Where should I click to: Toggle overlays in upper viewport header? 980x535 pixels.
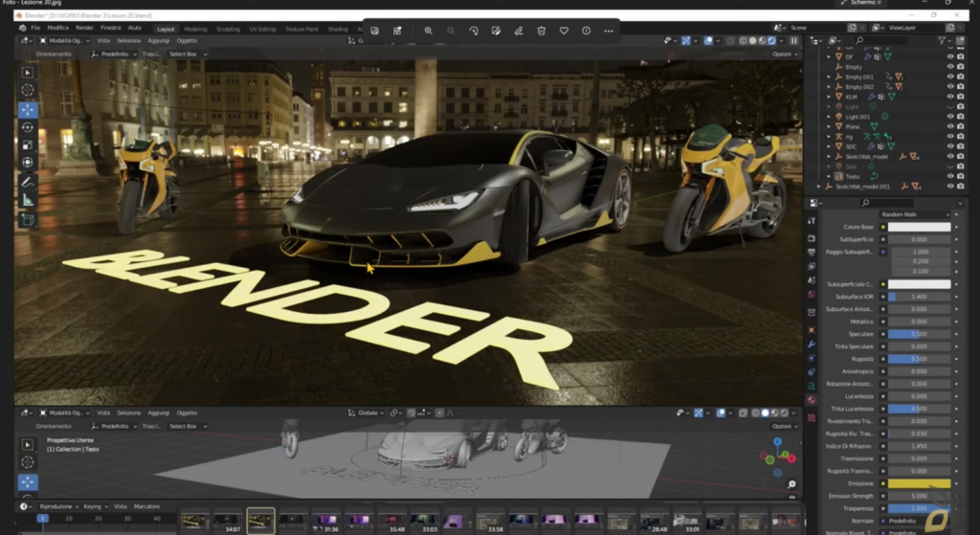708,40
